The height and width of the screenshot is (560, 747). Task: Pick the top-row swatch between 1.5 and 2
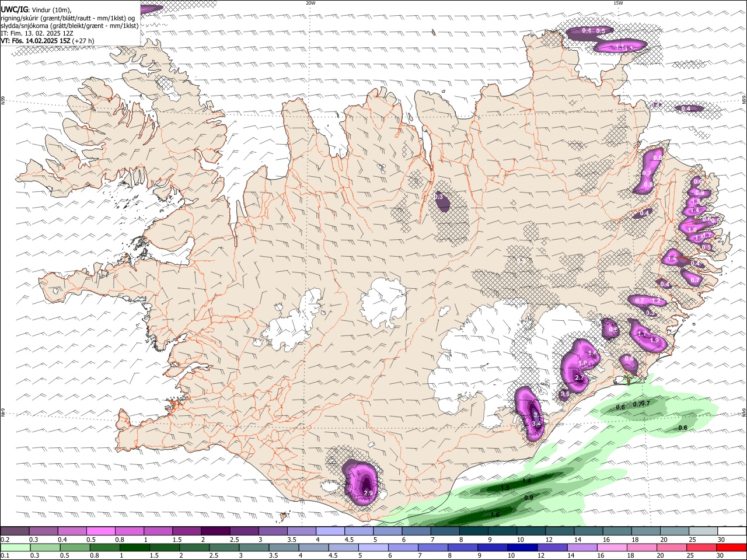point(187,531)
